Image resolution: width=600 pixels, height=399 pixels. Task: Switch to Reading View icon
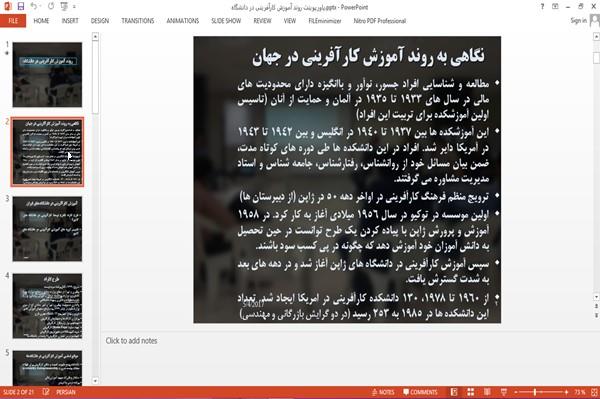(x=487, y=392)
